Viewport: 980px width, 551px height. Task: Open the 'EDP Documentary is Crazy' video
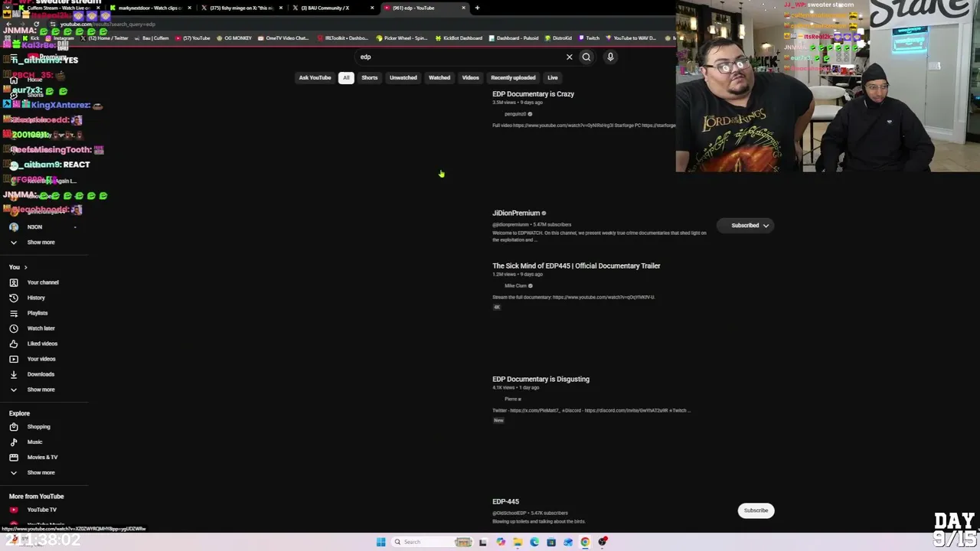[x=533, y=94]
